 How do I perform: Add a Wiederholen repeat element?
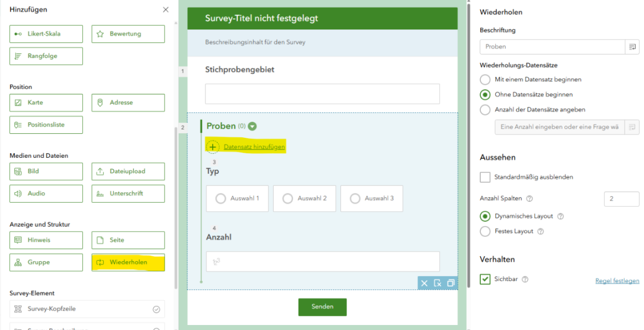pyautogui.click(x=128, y=262)
